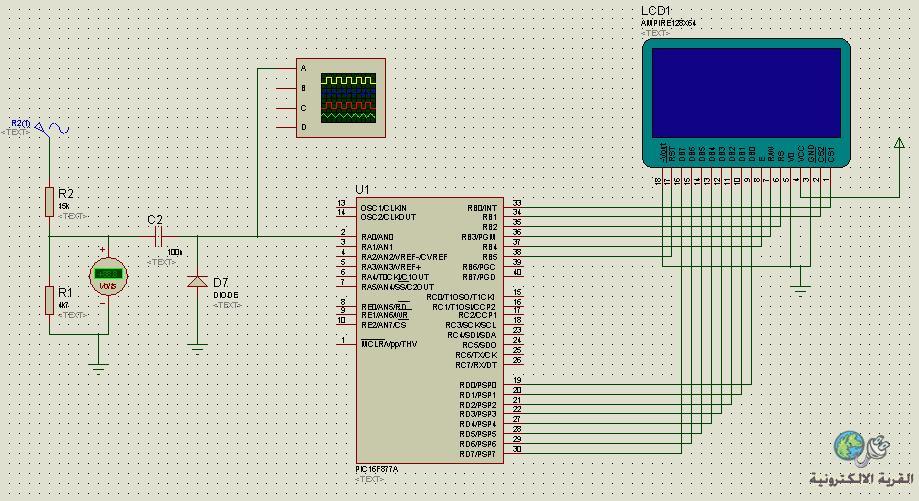Click the RB3/PGM pin label
This screenshot has width=919, height=501.
pos(479,237)
